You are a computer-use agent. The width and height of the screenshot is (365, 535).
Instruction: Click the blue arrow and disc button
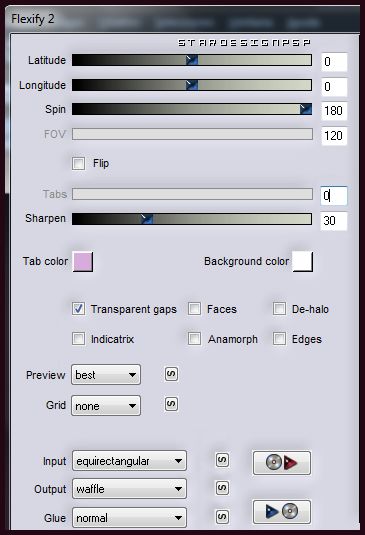[282, 511]
